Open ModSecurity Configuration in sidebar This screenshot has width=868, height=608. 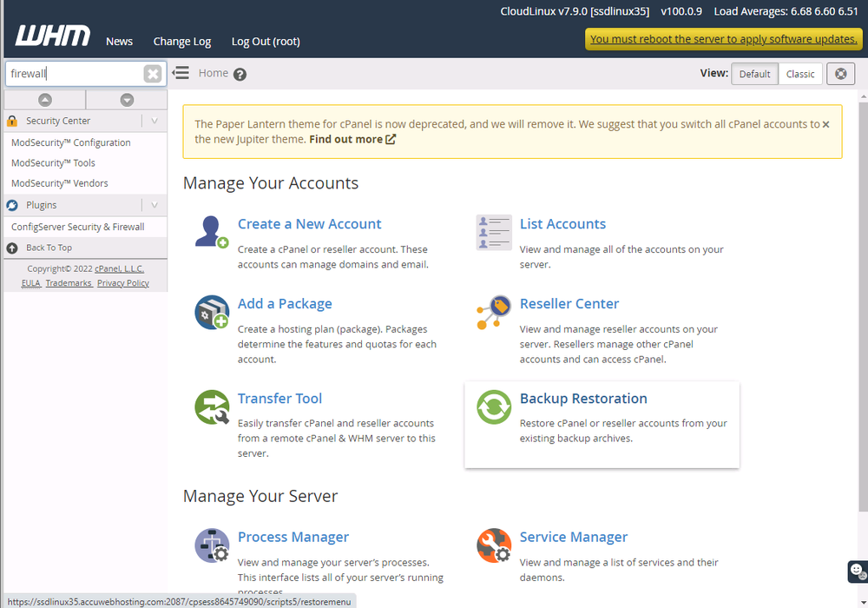click(x=71, y=142)
